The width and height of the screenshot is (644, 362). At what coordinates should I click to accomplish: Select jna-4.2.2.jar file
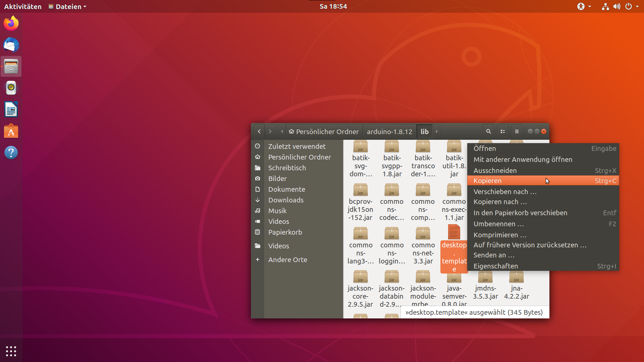click(x=517, y=285)
